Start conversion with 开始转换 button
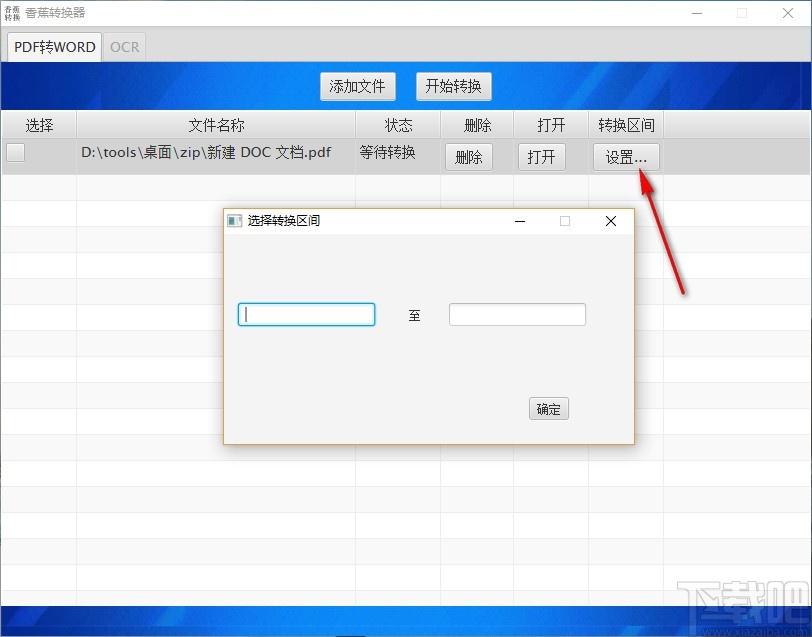The width and height of the screenshot is (812, 637). tap(454, 86)
